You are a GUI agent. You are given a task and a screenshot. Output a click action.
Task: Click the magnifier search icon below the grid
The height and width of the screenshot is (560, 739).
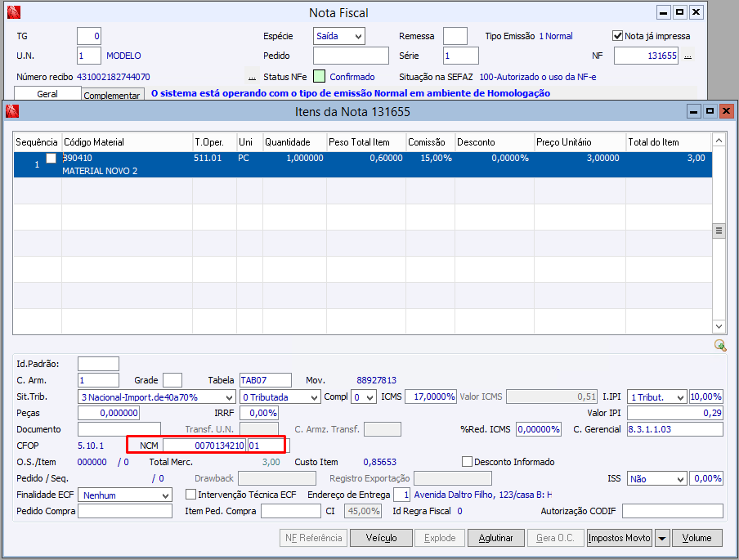[x=719, y=345]
